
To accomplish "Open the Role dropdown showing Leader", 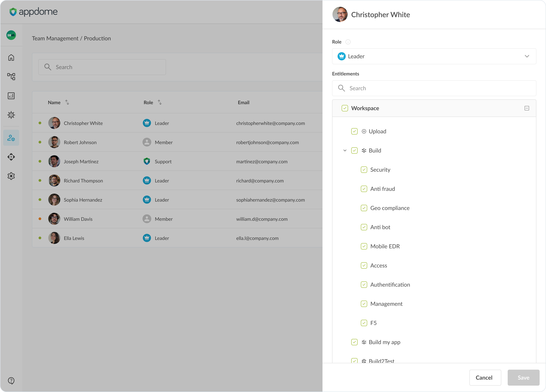I will coord(434,56).
